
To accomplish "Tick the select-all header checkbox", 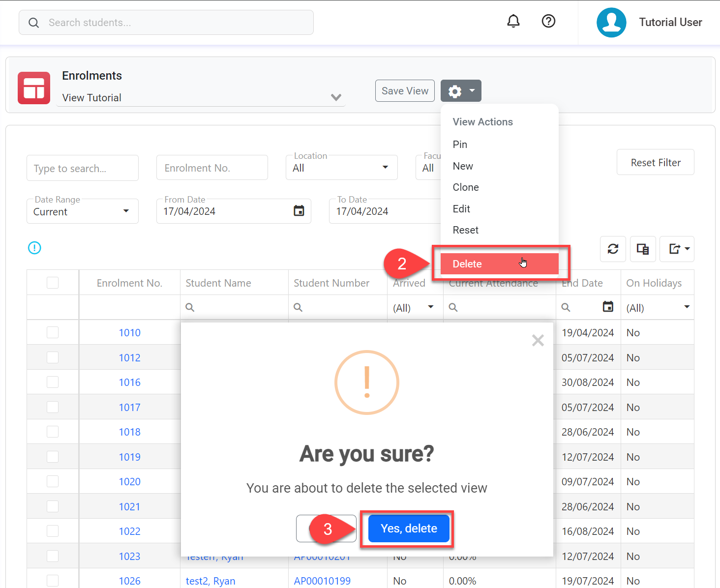I will (53, 283).
